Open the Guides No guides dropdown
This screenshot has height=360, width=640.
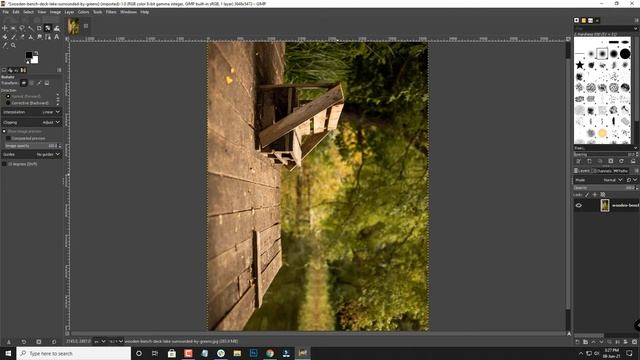tap(31, 154)
